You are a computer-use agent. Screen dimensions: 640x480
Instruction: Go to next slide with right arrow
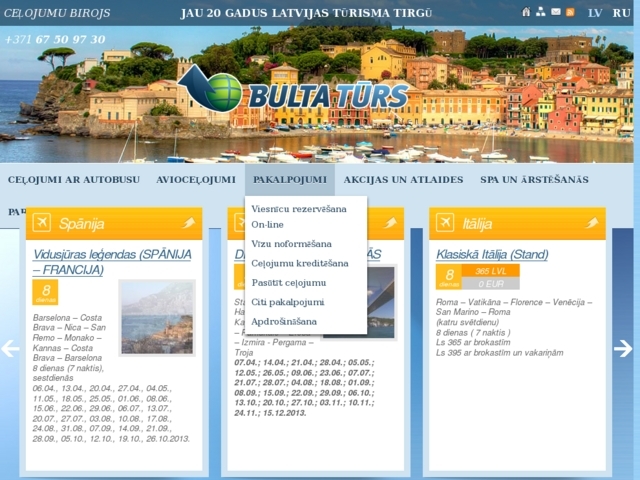[x=623, y=349]
